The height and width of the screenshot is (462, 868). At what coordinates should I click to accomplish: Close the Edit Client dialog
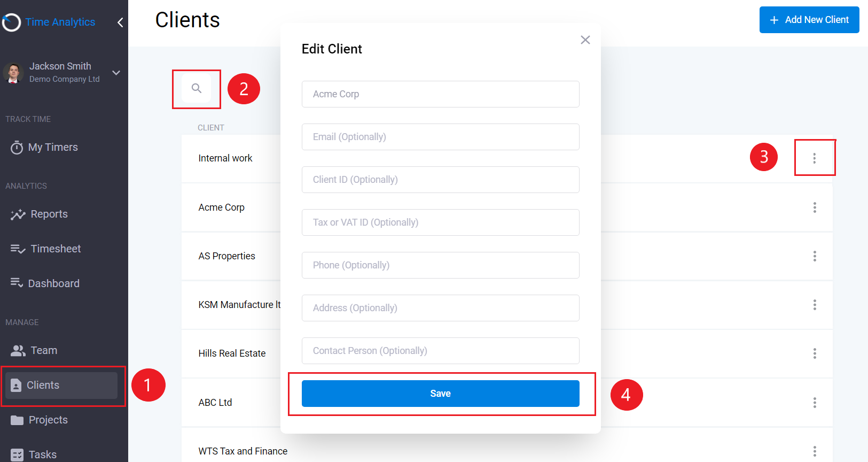pyautogui.click(x=585, y=40)
